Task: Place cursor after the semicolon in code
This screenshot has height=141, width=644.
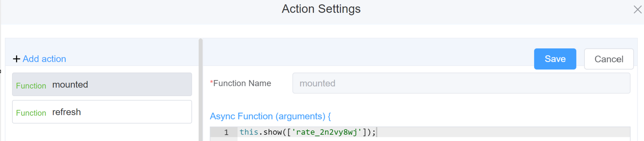Action: click(376, 132)
